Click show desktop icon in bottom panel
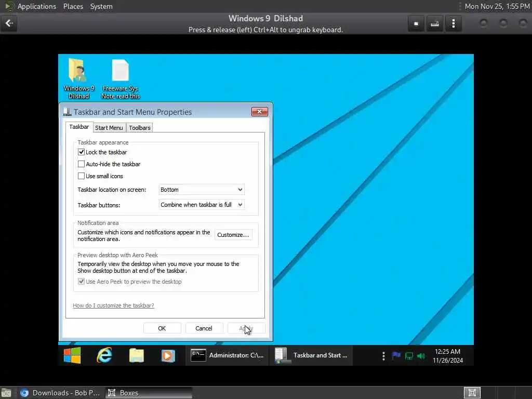Image resolution: width=532 pixels, height=399 pixels. click(x=6, y=393)
